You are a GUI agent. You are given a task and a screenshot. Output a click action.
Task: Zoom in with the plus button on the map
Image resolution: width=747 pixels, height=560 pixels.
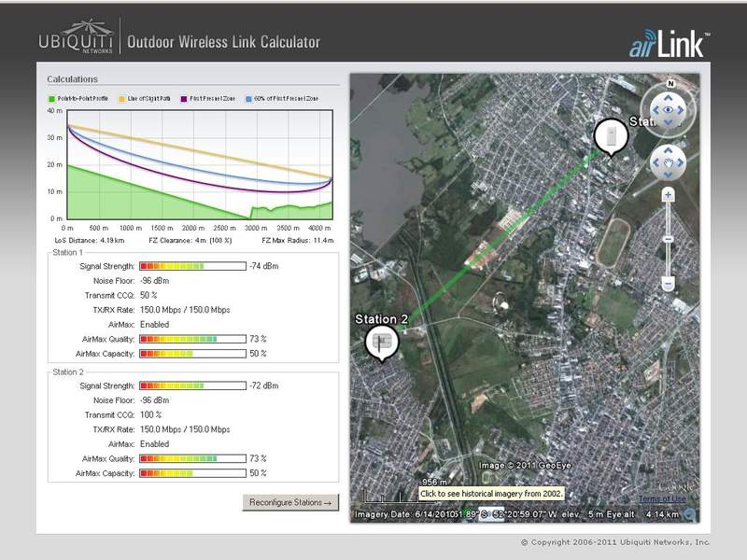(668, 195)
